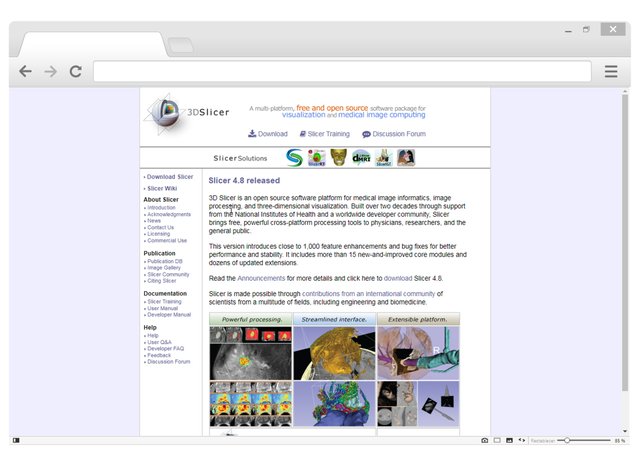Open the Feedback sidebar link
Viewport: 640px width, 457px height.
coord(159,355)
